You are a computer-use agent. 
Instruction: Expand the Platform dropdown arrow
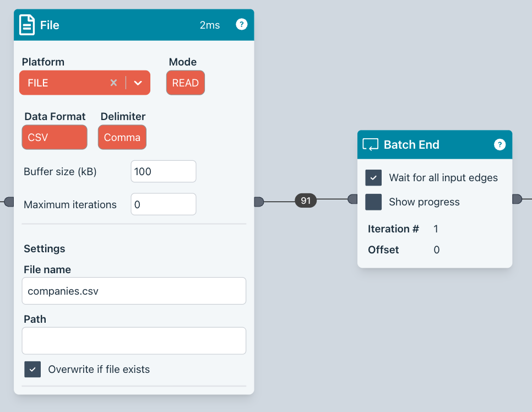click(138, 83)
